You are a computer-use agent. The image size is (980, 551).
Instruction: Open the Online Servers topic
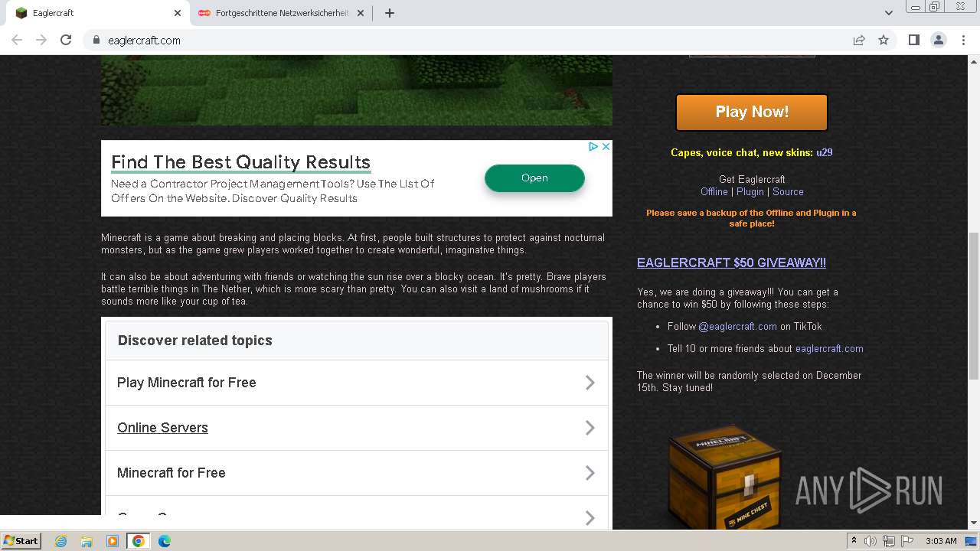pos(162,428)
